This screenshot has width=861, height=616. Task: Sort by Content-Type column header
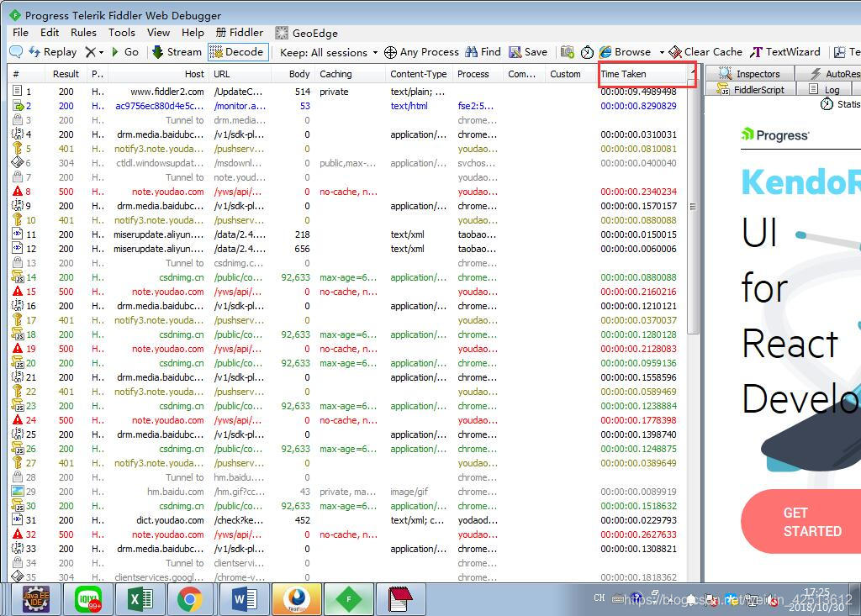(418, 74)
